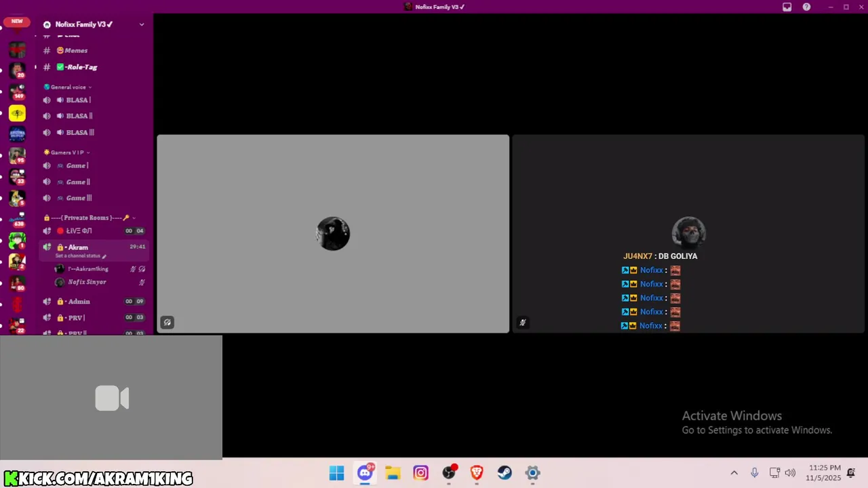Open the volume icon in the system tray
The width and height of the screenshot is (868, 488).
tap(790, 473)
